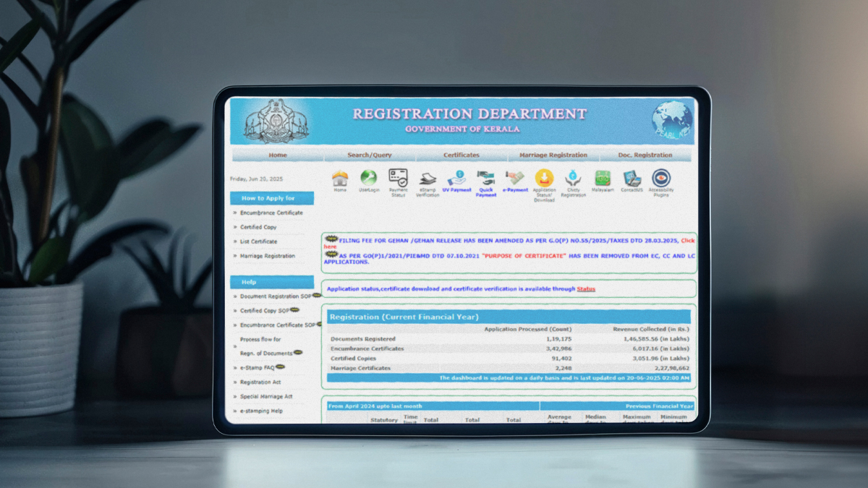Open the Quick Payment icon

click(x=486, y=178)
